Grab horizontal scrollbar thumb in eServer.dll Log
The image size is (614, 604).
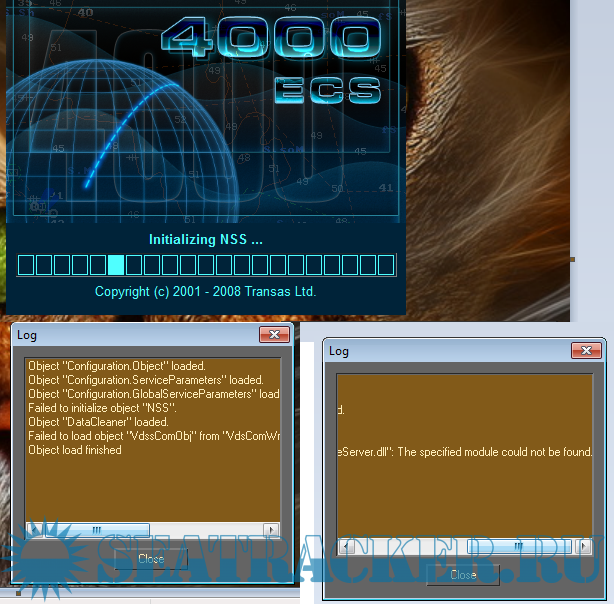[x=517, y=547]
